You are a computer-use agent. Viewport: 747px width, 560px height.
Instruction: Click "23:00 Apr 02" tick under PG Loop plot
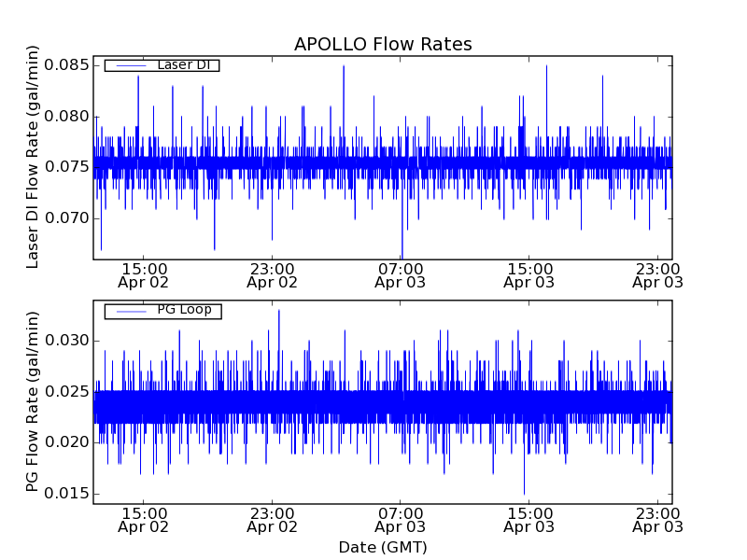[x=272, y=521]
